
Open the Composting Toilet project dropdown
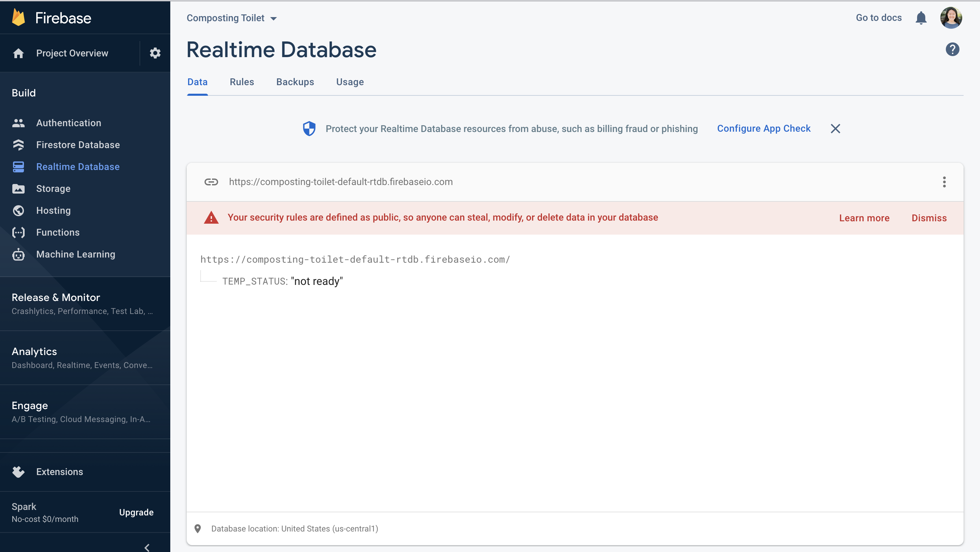click(232, 18)
